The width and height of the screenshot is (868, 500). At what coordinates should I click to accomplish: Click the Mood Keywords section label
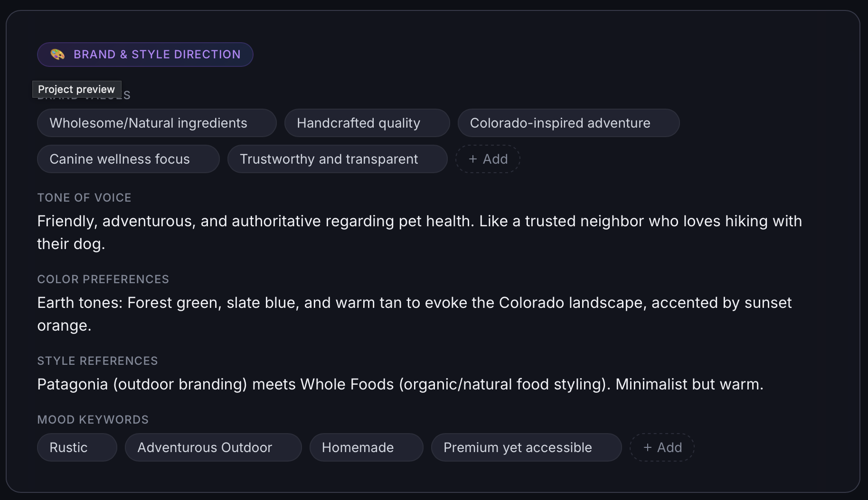93,420
